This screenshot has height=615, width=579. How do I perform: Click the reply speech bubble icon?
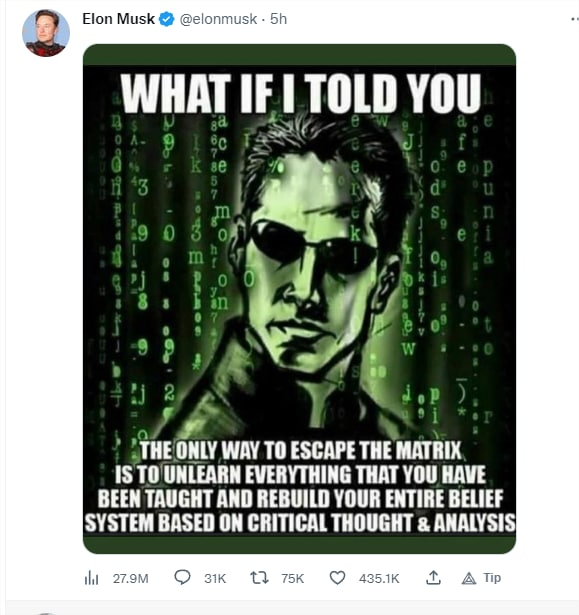click(182, 577)
